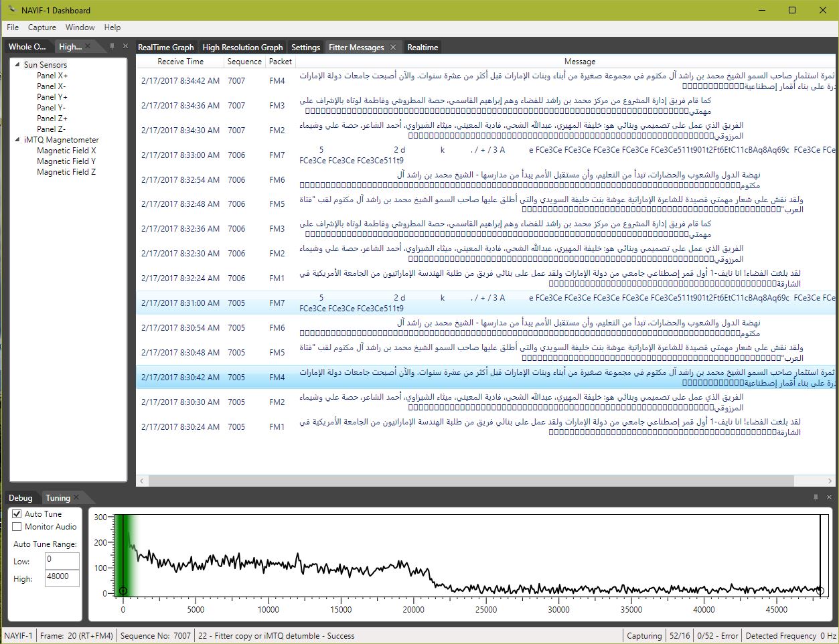
Task: Pin the left sensor panel
Action: pos(112,46)
